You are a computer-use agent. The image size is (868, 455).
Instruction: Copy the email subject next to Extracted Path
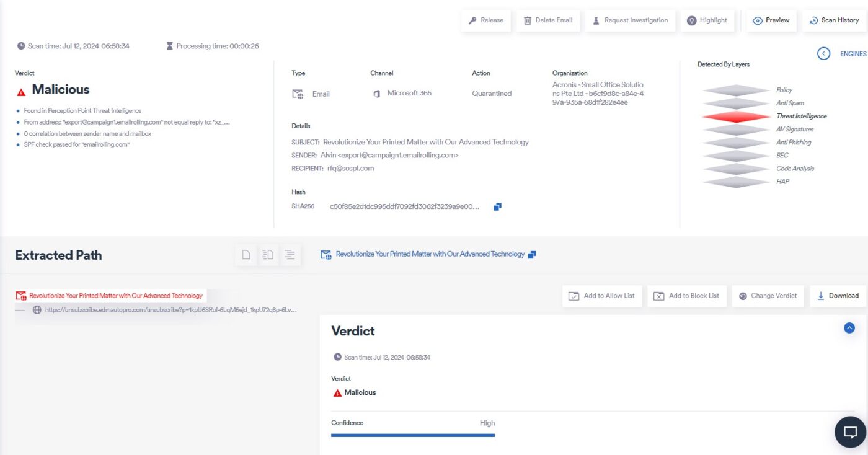coord(532,254)
